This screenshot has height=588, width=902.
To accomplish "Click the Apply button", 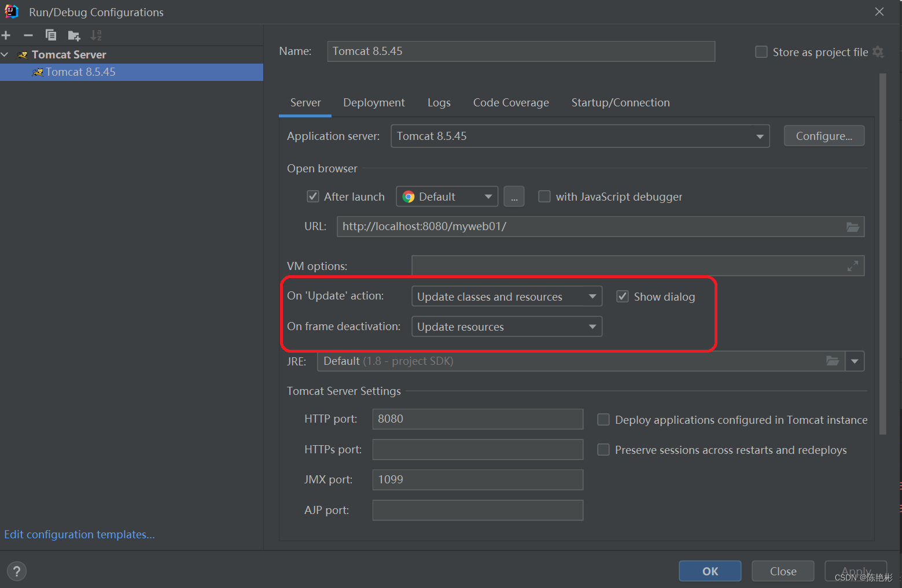I will 856,571.
